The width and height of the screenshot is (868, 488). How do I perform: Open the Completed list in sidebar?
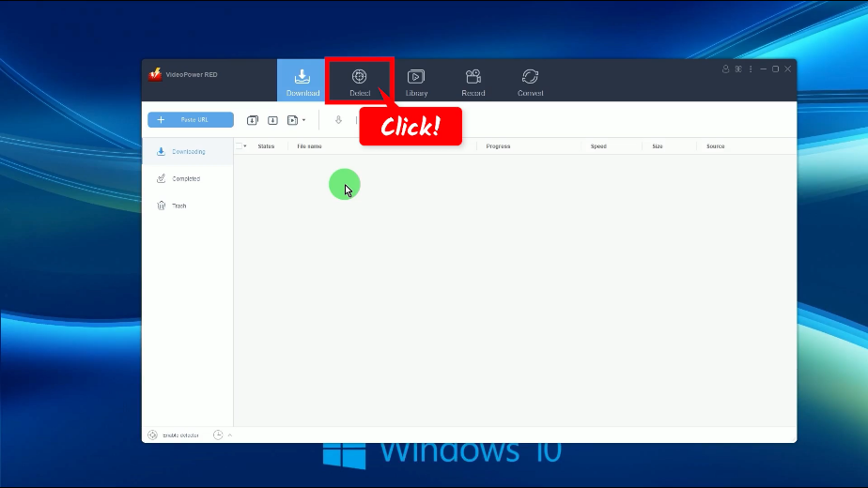(185, 178)
